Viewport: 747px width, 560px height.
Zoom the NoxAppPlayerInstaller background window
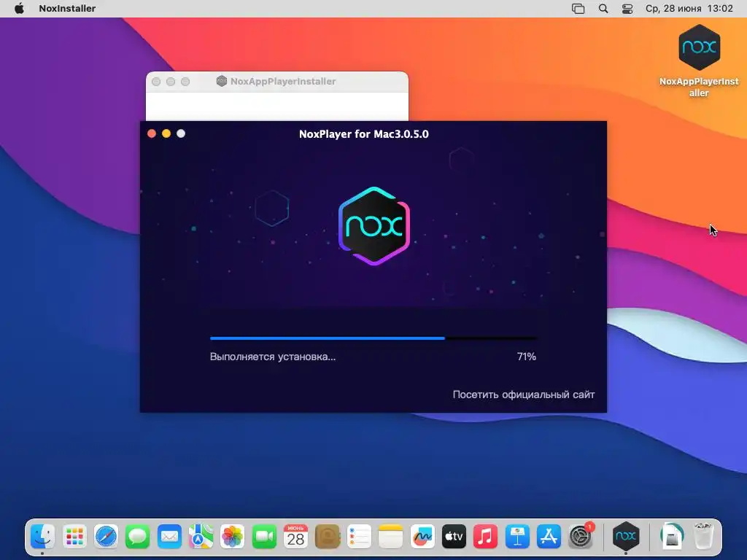pyautogui.click(x=185, y=82)
